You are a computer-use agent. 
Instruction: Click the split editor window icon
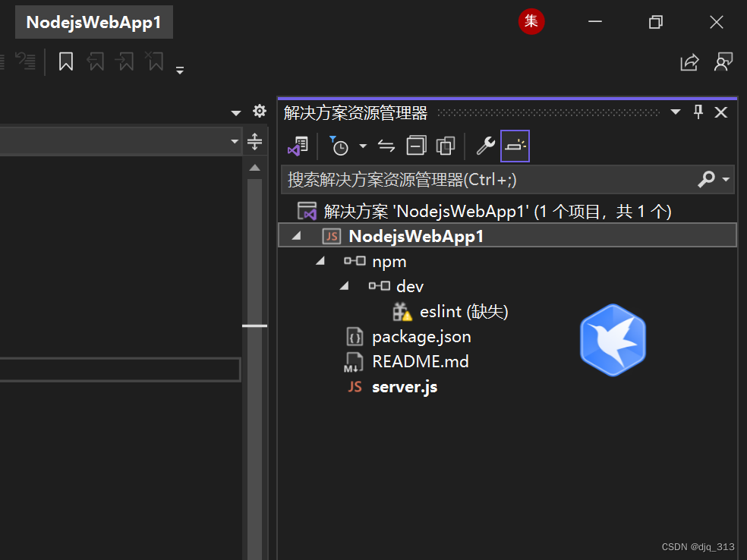[x=255, y=141]
